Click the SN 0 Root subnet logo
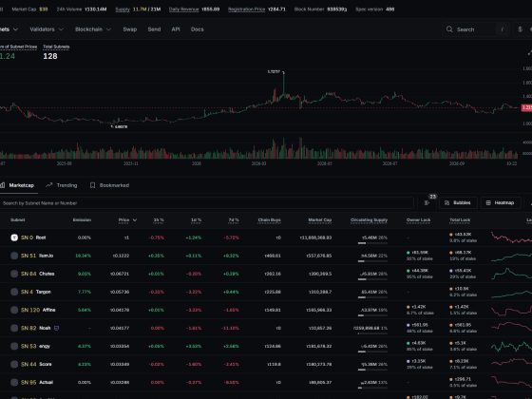Image resolution: width=532 pixels, height=399 pixels. 14,237
